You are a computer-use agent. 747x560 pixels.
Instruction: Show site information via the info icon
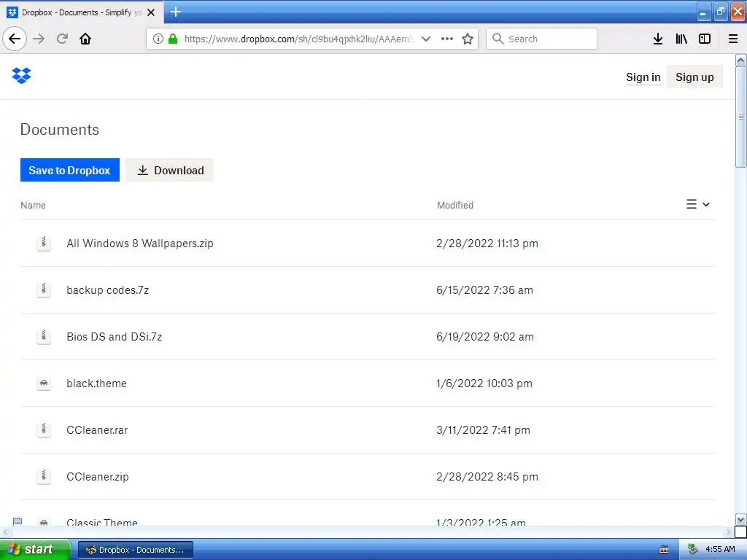[158, 39]
